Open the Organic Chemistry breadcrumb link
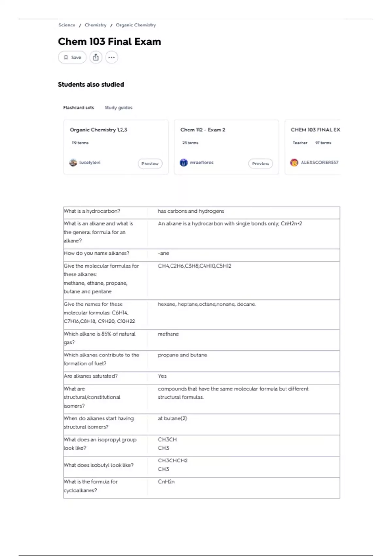 tap(136, 25)
